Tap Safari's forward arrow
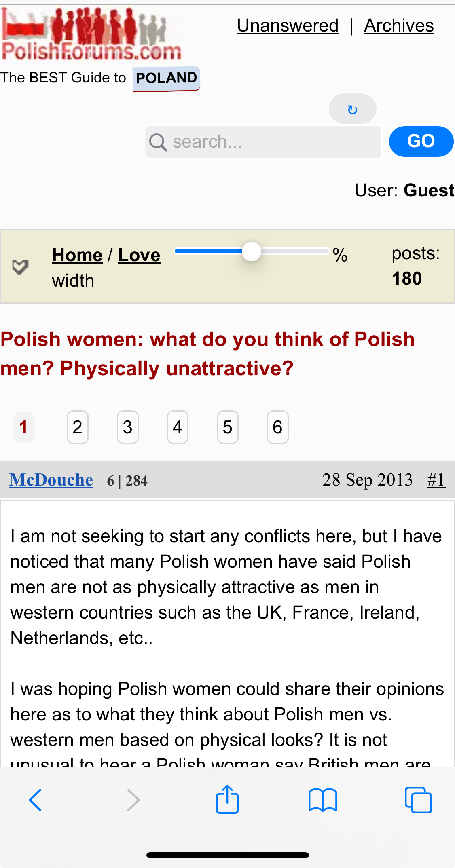455x868 pixels. [133, 800]
